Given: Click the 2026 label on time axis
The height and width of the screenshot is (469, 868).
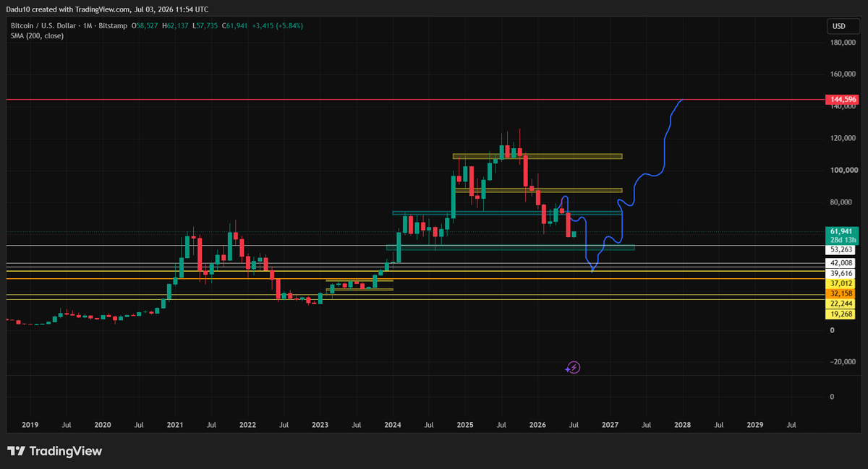Looking at the screenshot, I should (537, 425).
